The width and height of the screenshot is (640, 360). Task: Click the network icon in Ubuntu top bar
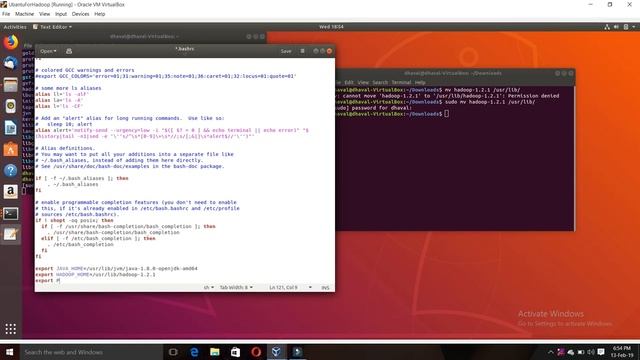click(x=607, y=27)
